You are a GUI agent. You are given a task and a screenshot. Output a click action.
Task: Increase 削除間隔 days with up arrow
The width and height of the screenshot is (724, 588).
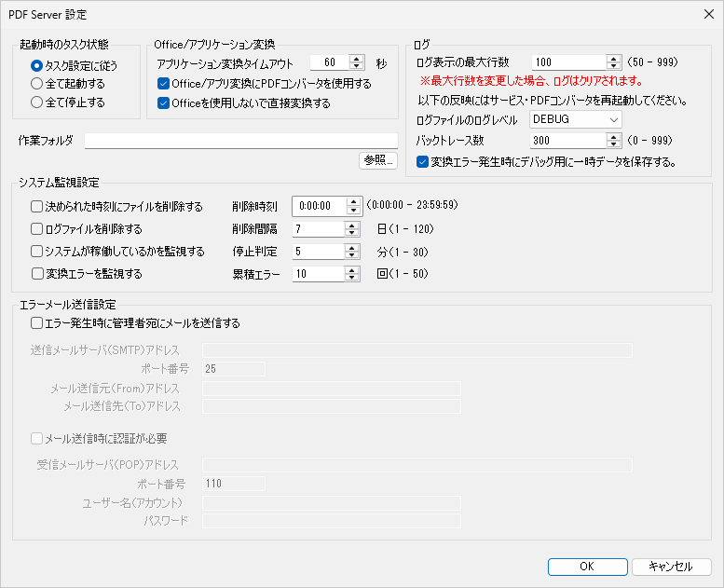coord(351,224)
